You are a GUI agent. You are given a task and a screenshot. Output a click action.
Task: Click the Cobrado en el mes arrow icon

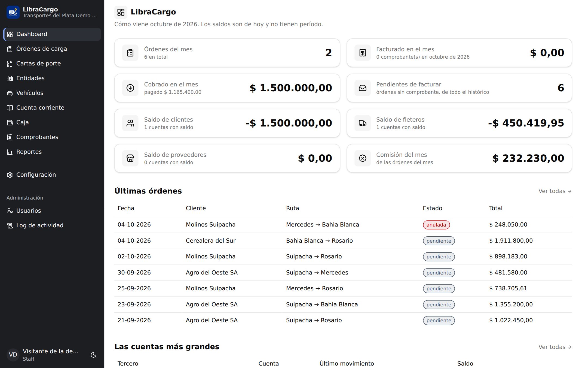tap(130, 88)
